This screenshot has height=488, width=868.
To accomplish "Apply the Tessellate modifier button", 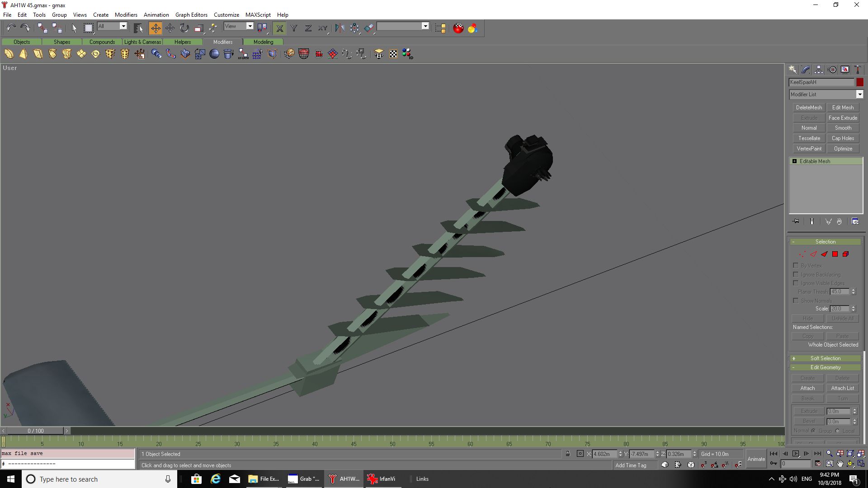I will click(x=809, y=138).
